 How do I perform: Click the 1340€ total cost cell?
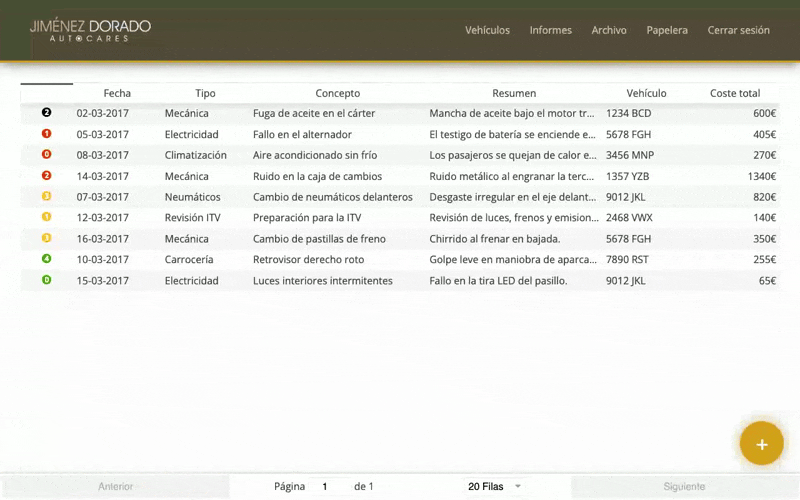[x=762, y=177]
